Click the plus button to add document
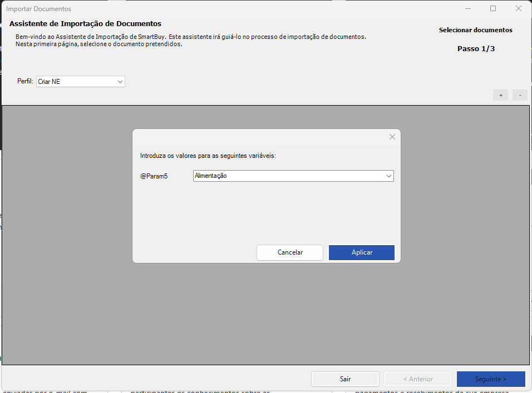Image resolution: width=532 pixels, height=393 pixels. pos(500,95)
